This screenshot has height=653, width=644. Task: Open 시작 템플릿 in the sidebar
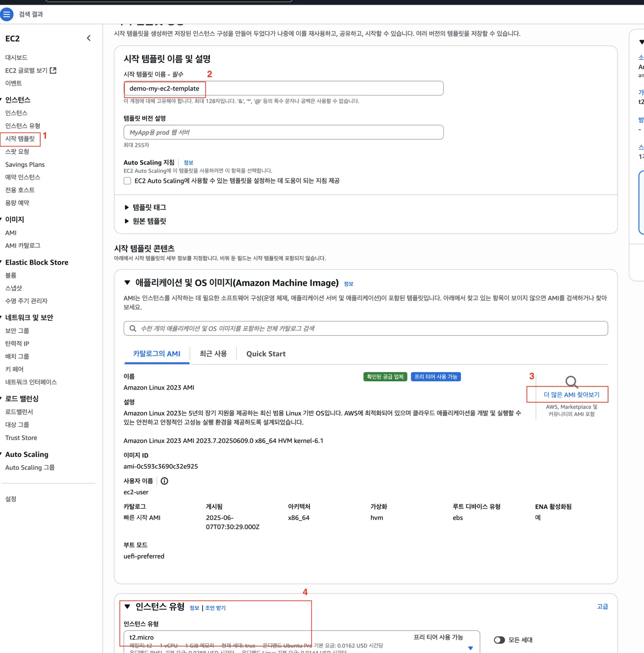[20, 138]
